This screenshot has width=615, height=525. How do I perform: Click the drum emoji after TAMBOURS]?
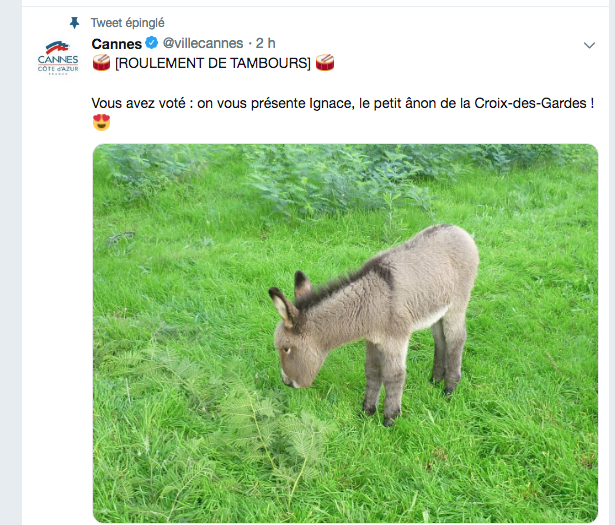click(325, 62)
